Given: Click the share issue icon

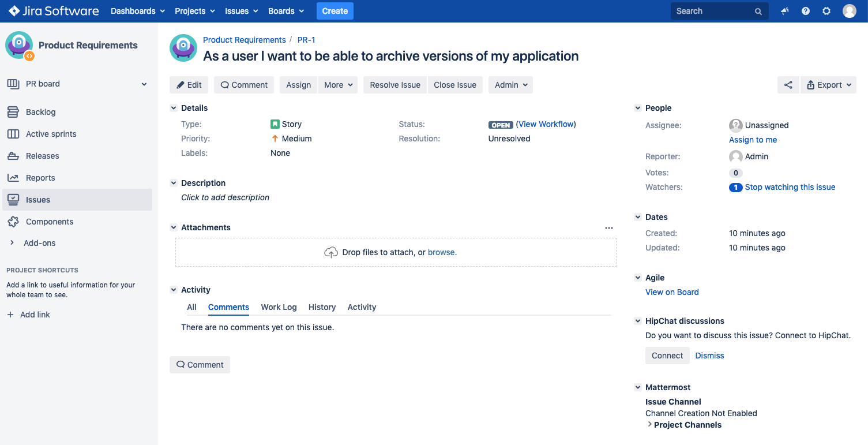Looking at the screenshot, I should 788,85.
